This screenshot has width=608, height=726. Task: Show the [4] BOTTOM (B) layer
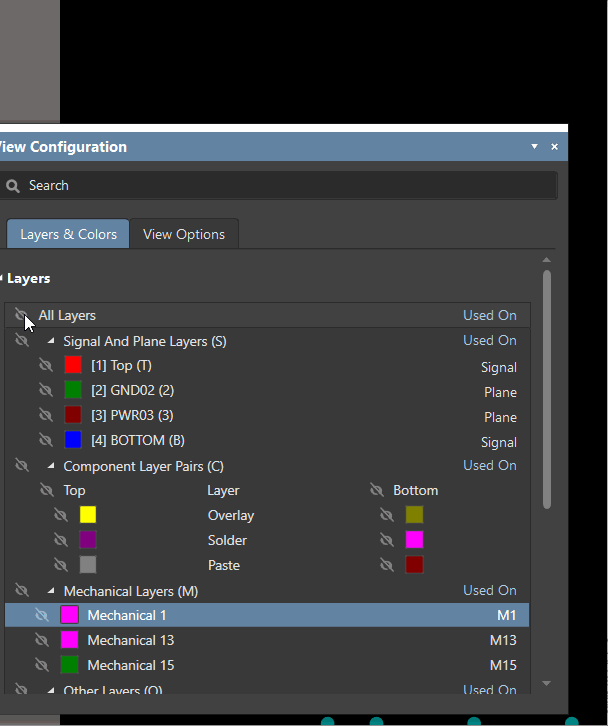(45, 440)
